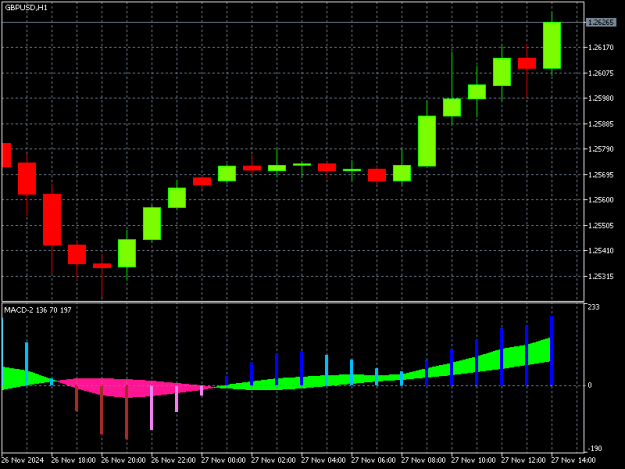This screenshot has width=625, height=469.
Task: Click the 27 Nov 04:00 time label
Action: [323, 460]
